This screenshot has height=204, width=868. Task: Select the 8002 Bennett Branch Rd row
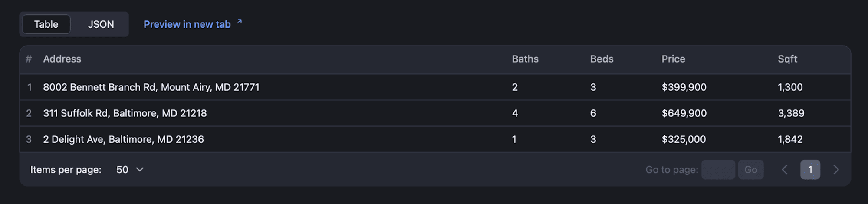click(151, 87)
